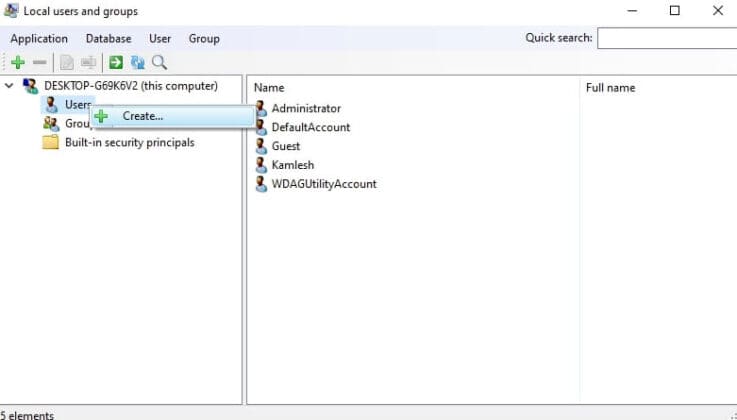The width and height of the screenshot is (737, 420).
Task: Click the green arrow connect toolbar icon
Action: pos(116,62)
